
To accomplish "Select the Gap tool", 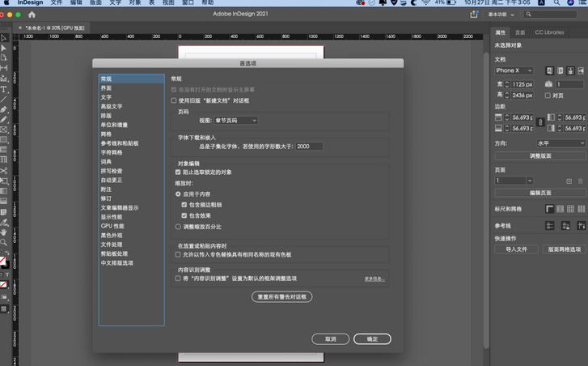I will [x=4, y=68].
